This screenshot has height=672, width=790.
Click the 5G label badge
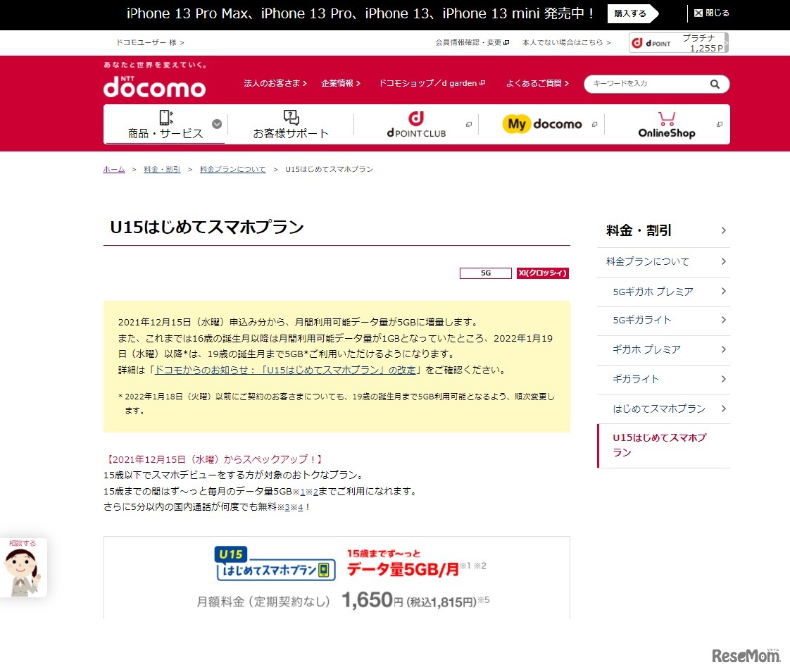pos(486,273)
